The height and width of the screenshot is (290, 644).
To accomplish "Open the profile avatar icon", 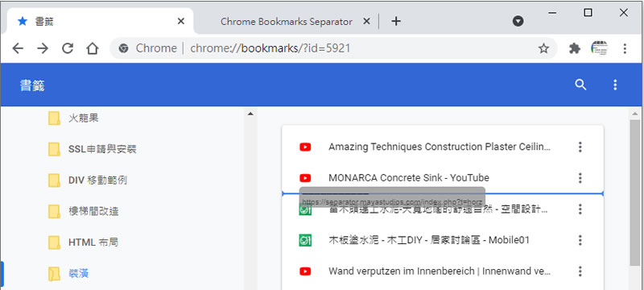I will 599,48.
